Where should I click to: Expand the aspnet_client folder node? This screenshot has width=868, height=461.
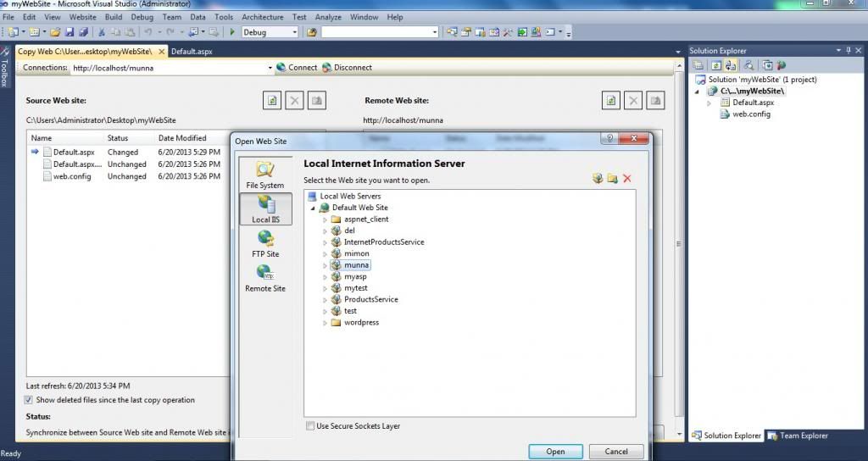point(325,219)
